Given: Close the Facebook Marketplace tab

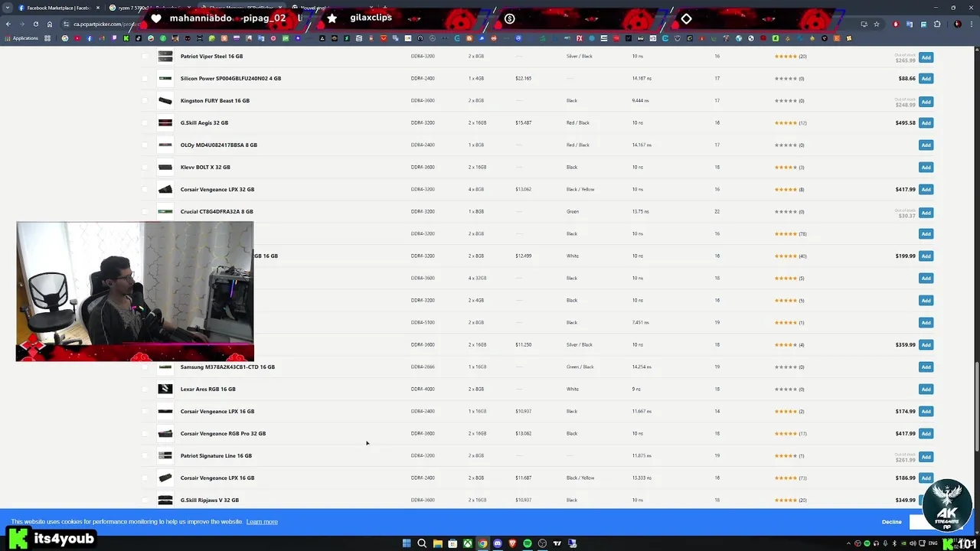Looking at the screenshot, I should [x=97, y=8].
